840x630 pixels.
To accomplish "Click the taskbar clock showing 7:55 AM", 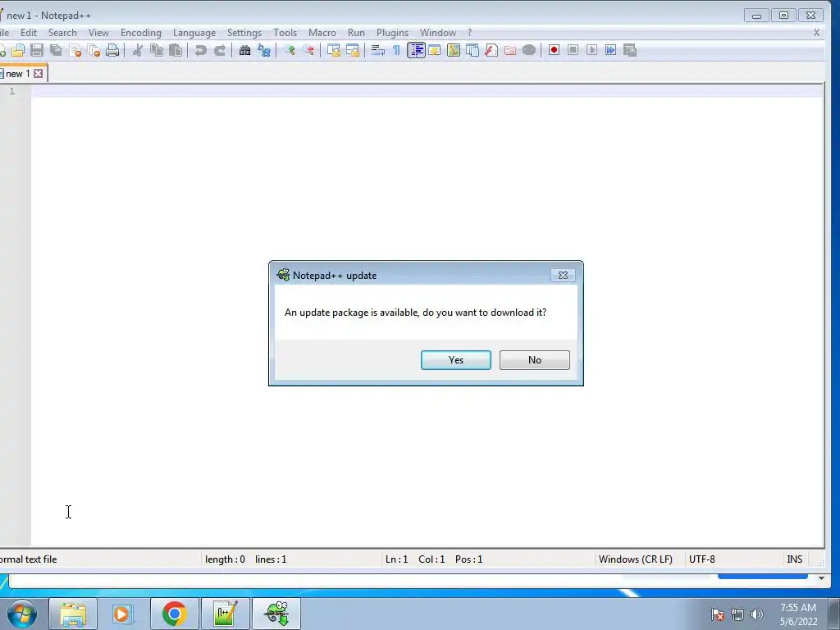I will [798, 614].
